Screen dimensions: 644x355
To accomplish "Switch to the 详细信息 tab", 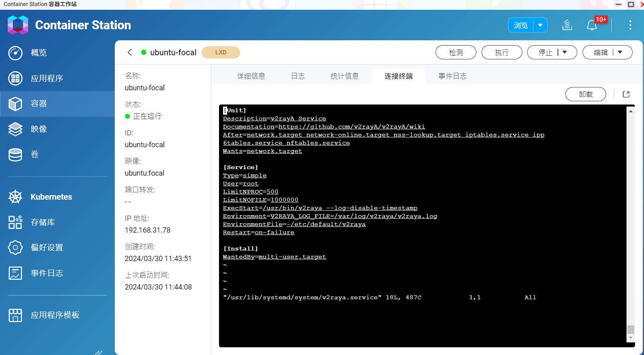I will tap(251, 76).
